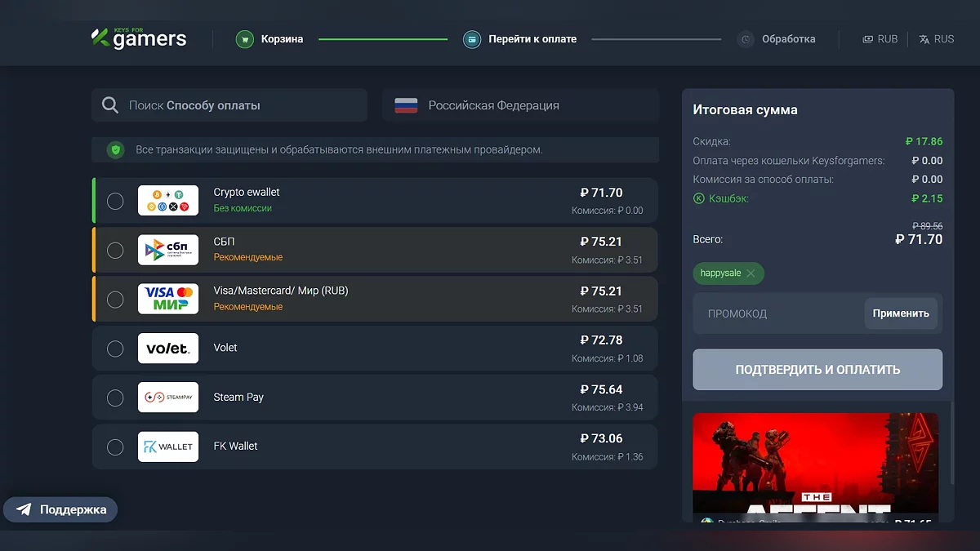The height and width of the screenshot is (551, 980).
Task: Click the Комиссия: ₽ 1.36 text
Action: pyautogui.click(x=607, y=457)
